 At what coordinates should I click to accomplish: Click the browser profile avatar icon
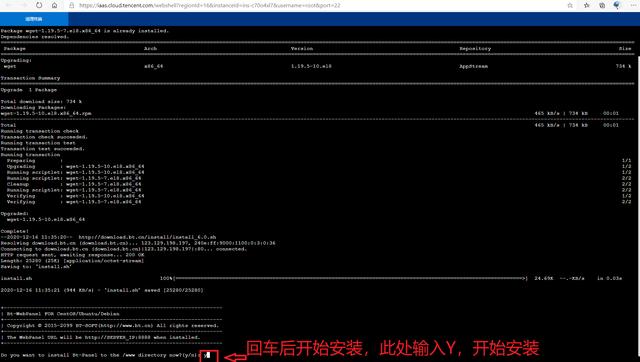coord(617,5)
